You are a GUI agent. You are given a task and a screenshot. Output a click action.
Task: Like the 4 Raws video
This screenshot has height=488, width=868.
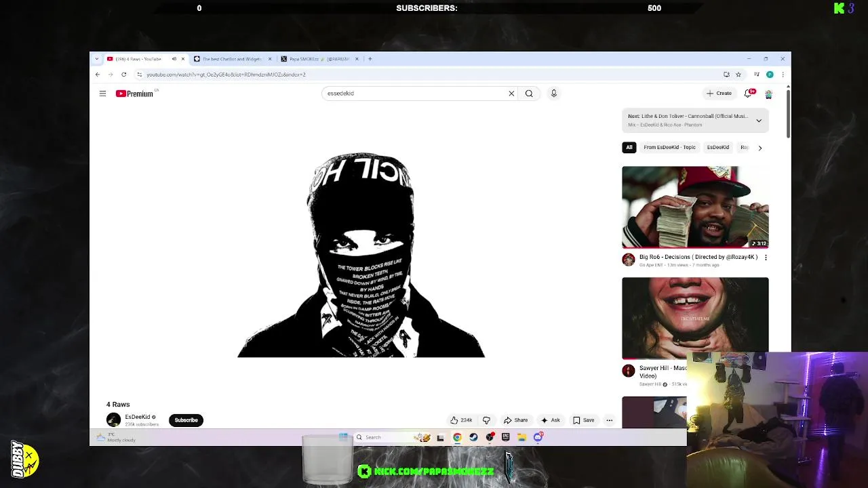click(461, 420)
